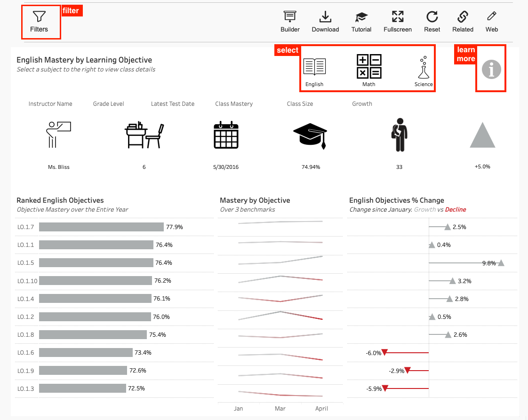The image size is (528, 420).
Task: Click the LO.1.10 objective label
Action: click(27, 281)
